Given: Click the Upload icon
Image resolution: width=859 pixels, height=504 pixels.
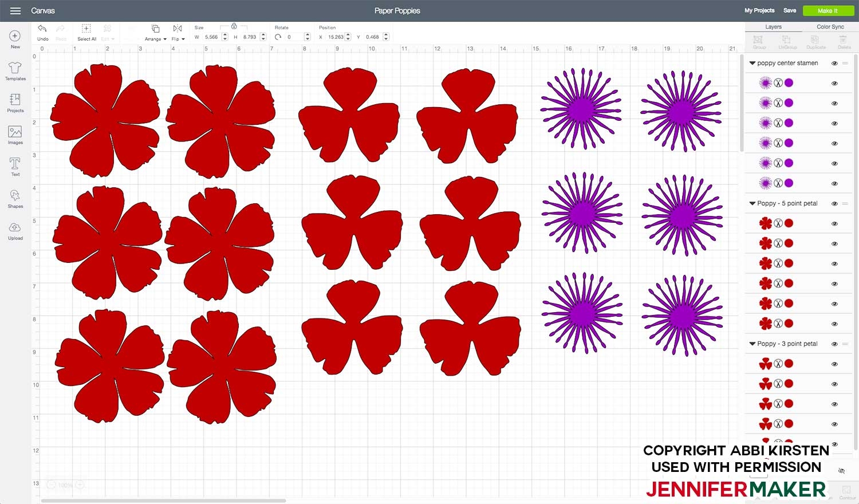Looking at the screenshot, I should point(15,231).
